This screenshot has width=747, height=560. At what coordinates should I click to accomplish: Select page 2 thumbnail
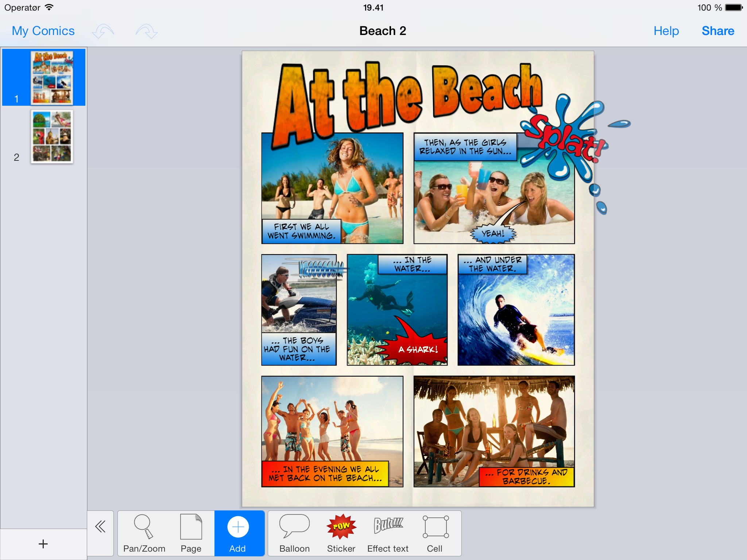pyautogui.click(x=52, y=137)
